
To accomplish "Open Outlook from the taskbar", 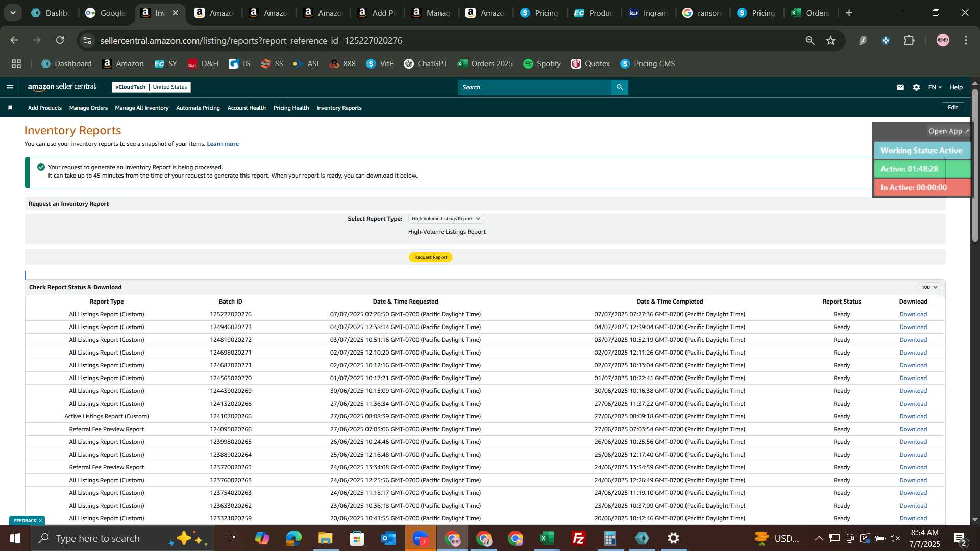I will click(389, 538).
